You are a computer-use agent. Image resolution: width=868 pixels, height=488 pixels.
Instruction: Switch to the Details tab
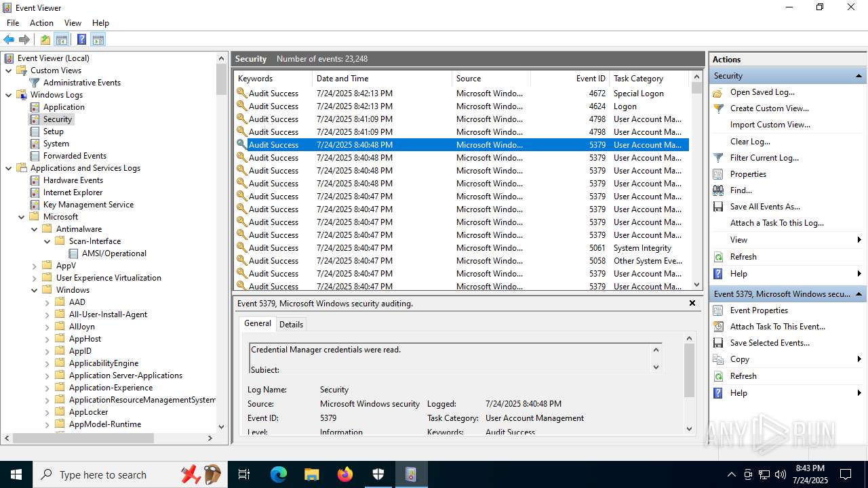click(292, 325)
